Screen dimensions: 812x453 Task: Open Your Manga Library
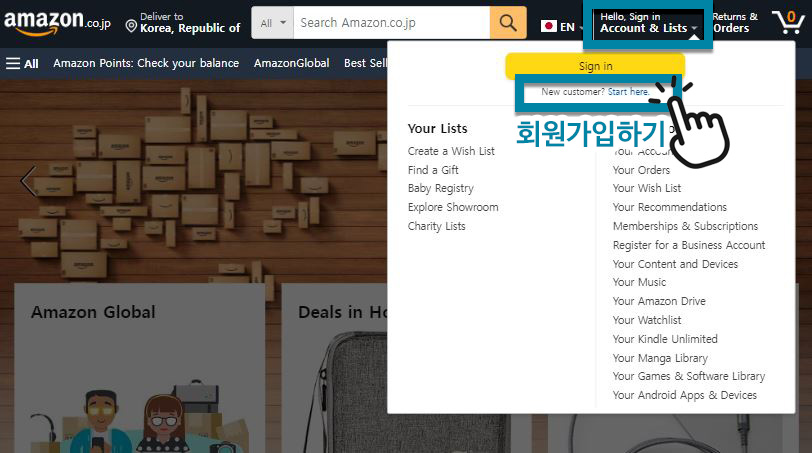pos(660,358)
